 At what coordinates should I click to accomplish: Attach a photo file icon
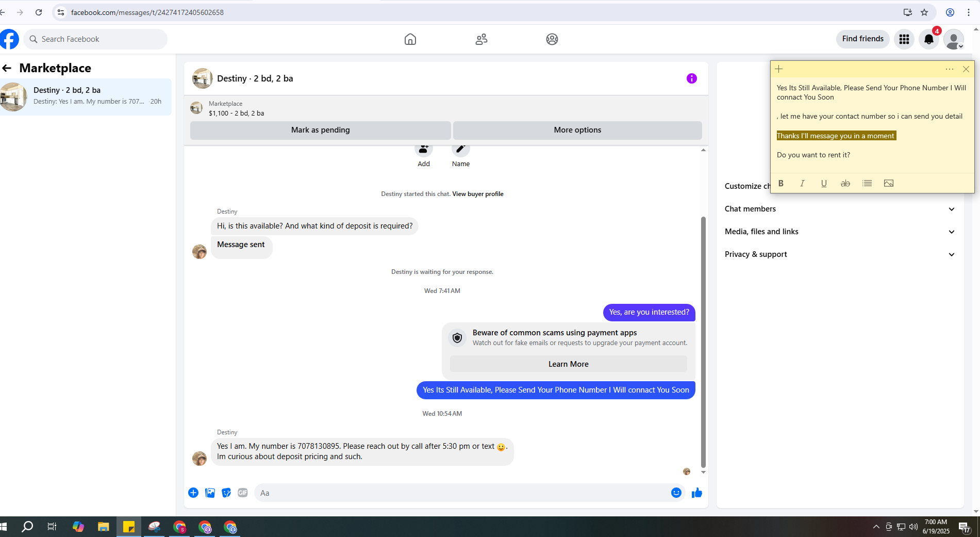[210, 493]
